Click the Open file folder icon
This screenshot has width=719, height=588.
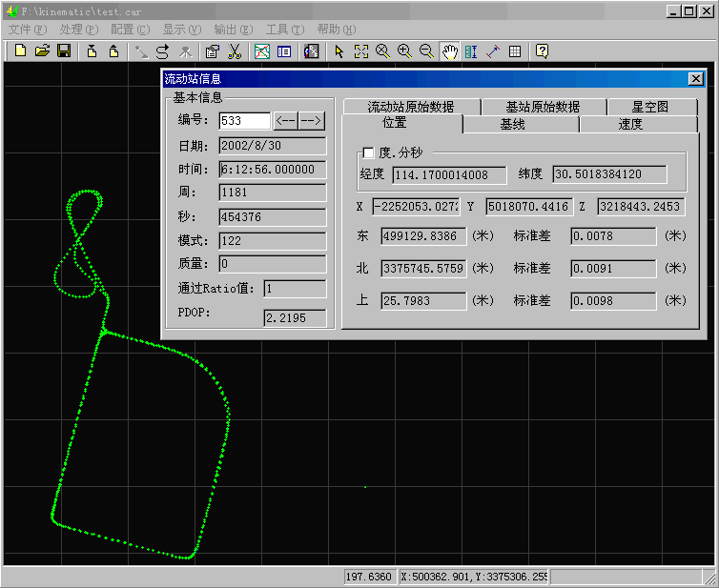[x=42, y=51]
